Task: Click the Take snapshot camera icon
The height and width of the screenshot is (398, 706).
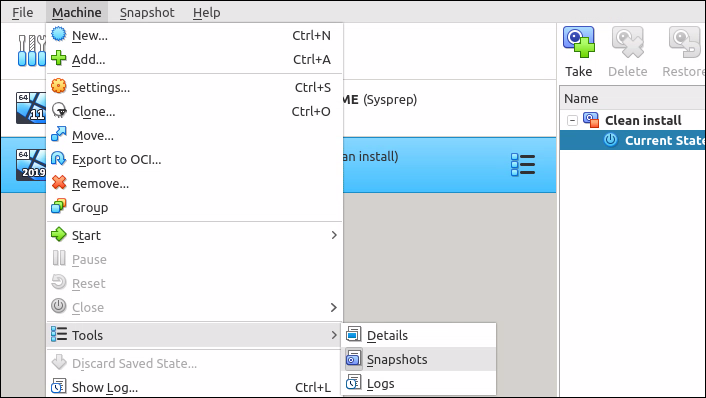Action: [x=579, y=42]
